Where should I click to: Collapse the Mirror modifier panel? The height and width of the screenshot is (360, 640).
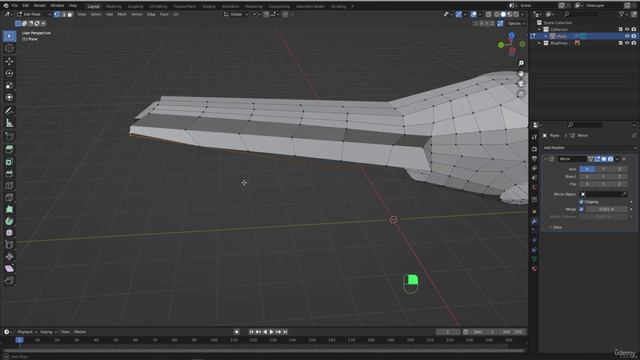coord(546,159)
